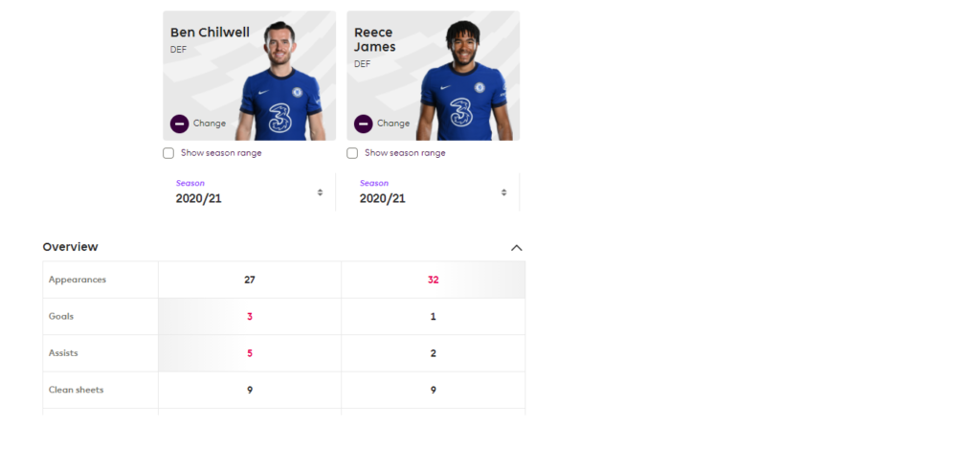Click the Overview section heading

(x=70, y=247)
